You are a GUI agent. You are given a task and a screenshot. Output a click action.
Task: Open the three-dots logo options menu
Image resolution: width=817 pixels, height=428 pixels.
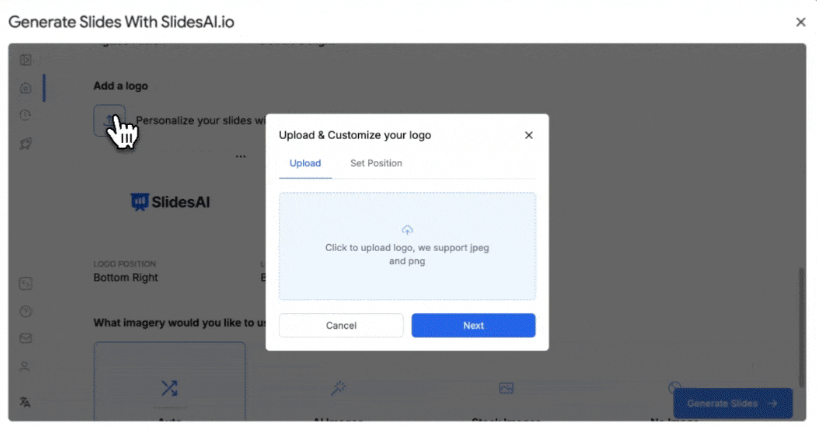pyautogui.click(x=241, y=156)
